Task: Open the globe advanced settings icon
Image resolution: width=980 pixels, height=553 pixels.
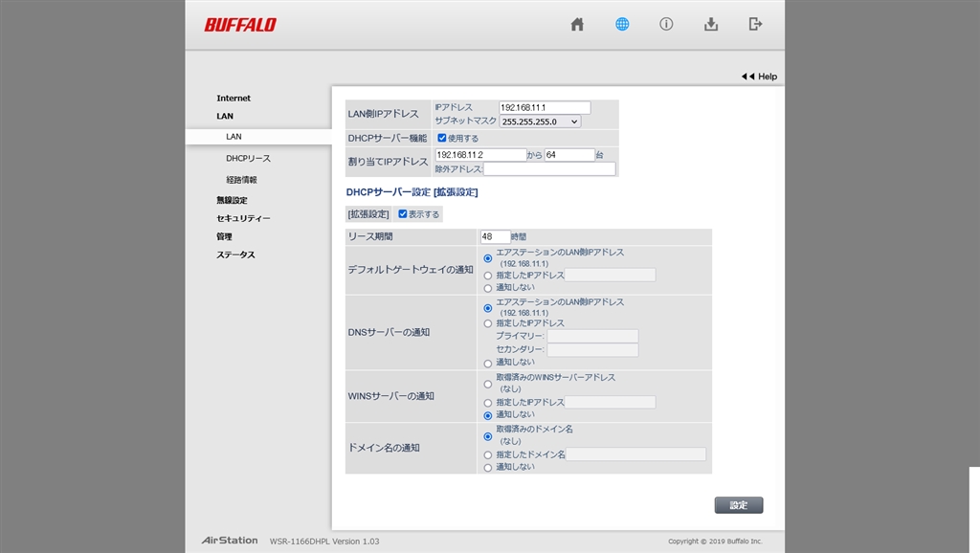Action: [x=622, y=24]
